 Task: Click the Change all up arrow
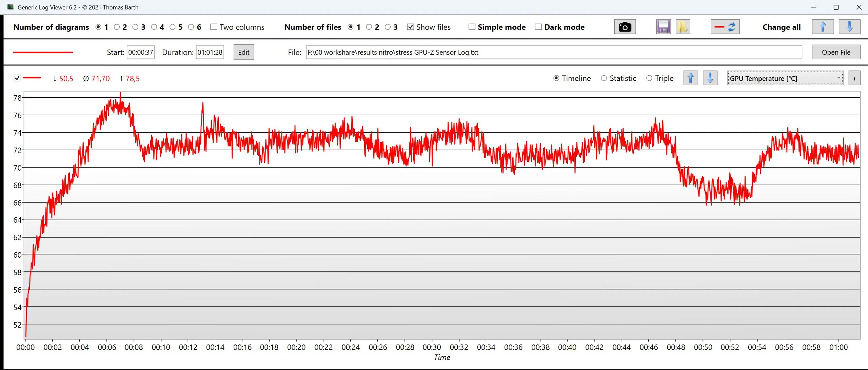tap(823, 27)
